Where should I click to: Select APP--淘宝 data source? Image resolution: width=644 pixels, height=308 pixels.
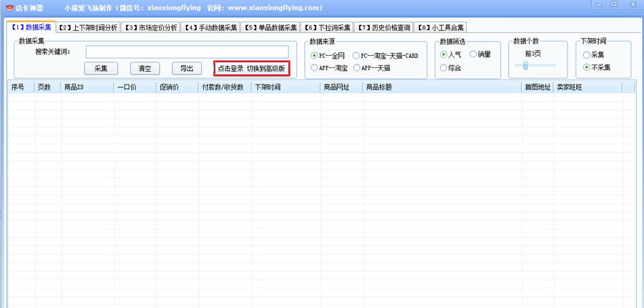coord(329,68)
